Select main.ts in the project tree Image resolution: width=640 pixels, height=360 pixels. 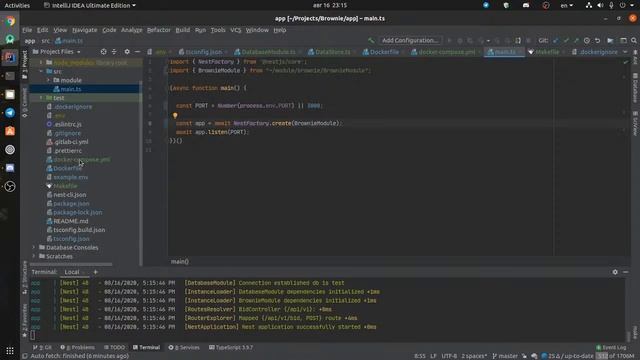pos(71,89)
